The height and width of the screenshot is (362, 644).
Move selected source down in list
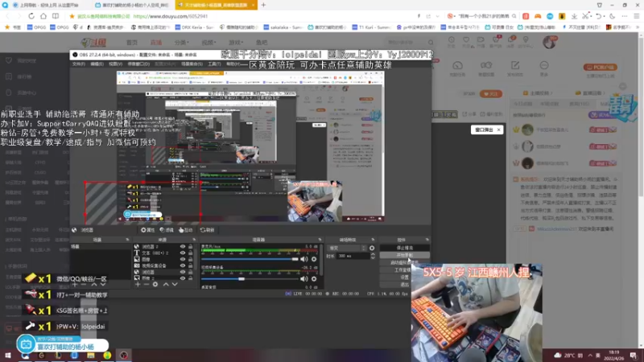click(x=175, y=284)
